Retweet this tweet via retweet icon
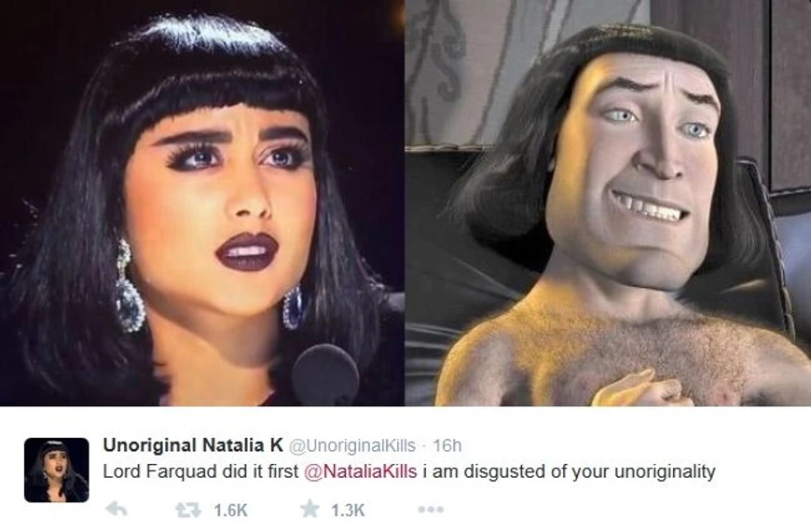This screenshot has width=811, height=532. coord(188,511)
